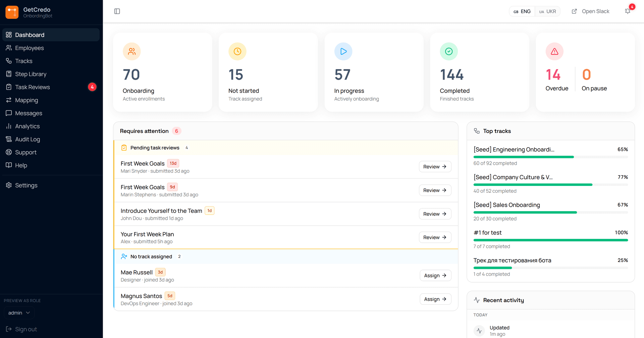The width and height of the screenshot is (644, 338).
Task: Open the admin role preview dropdown
Action: pyautogui.click(x=19, y=313)
